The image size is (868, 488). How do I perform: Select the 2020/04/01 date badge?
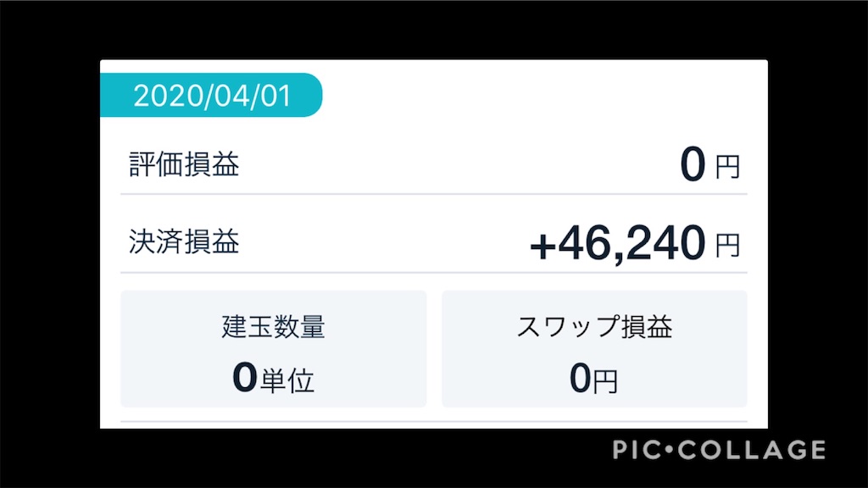(x=212, y=96)
